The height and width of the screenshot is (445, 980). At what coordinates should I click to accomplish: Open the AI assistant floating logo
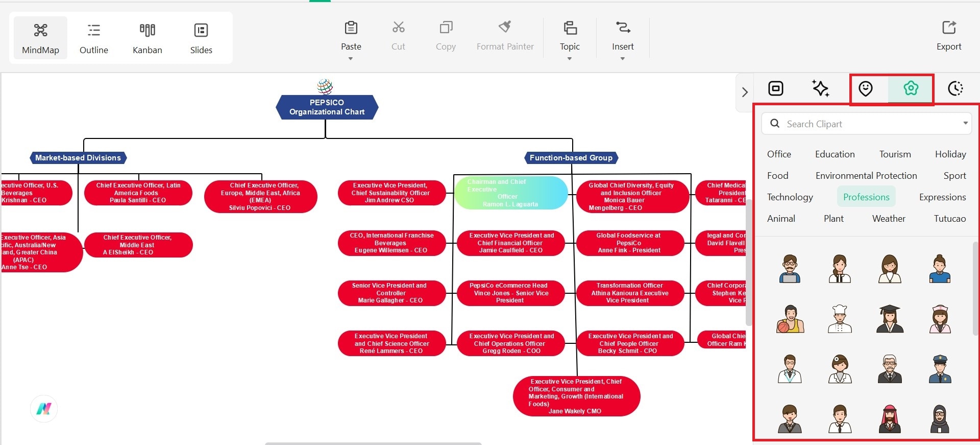[44, 409]
